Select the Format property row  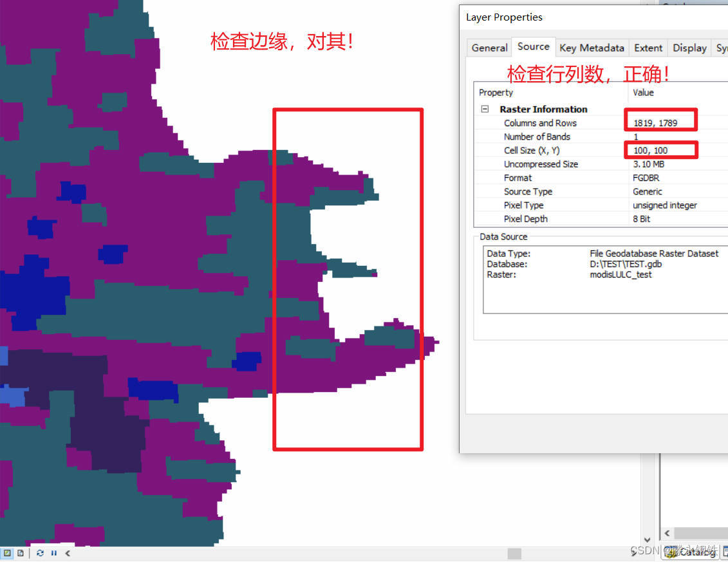pyautogui.click(x=518, y=178)
